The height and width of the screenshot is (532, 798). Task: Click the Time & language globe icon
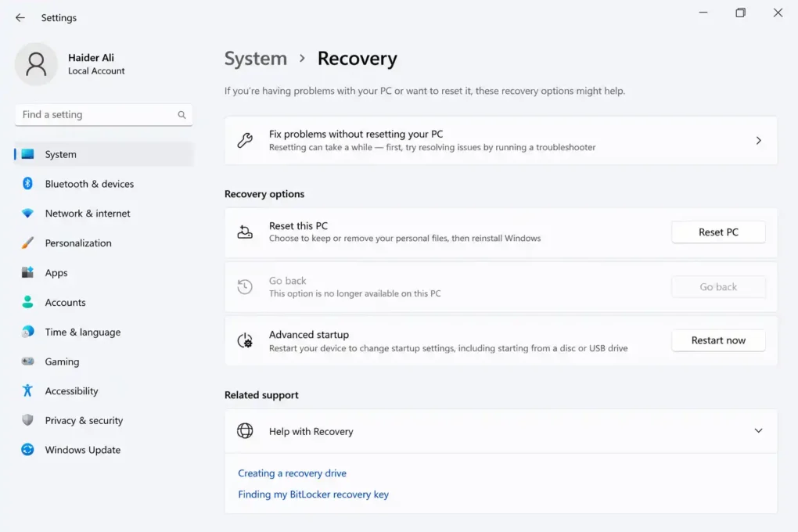28,332
